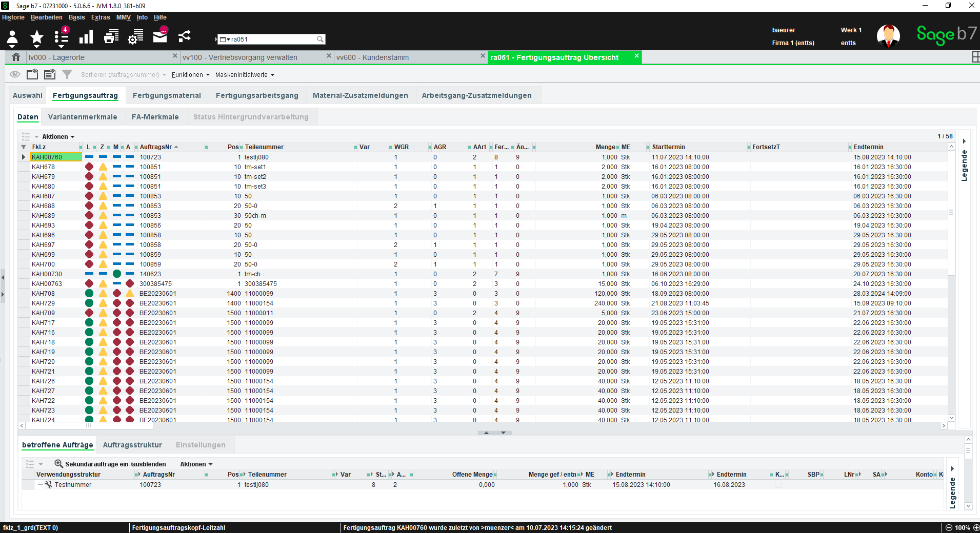Open the mail envelope icon
This screenshot has width=980, height=533.
(160, 36)
